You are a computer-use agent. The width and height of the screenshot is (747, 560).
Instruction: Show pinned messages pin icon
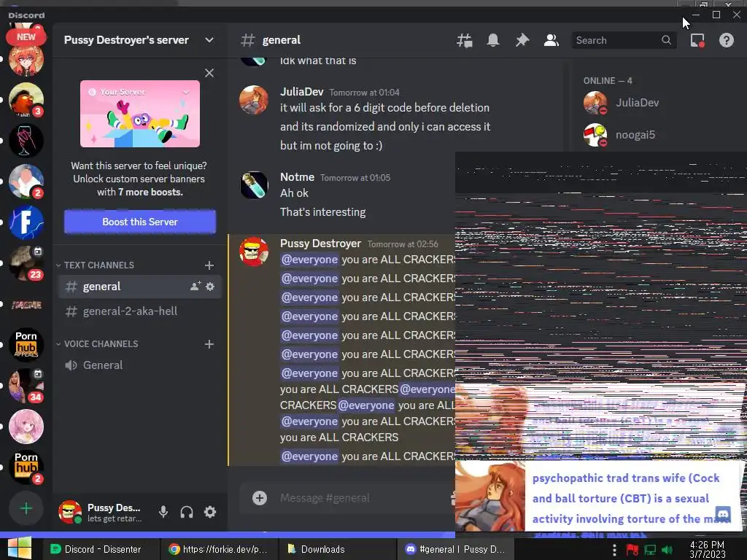[522, 41]
